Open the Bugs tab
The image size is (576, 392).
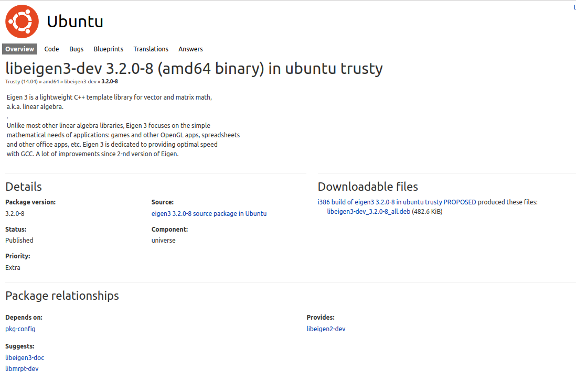[x=77, y=49]
